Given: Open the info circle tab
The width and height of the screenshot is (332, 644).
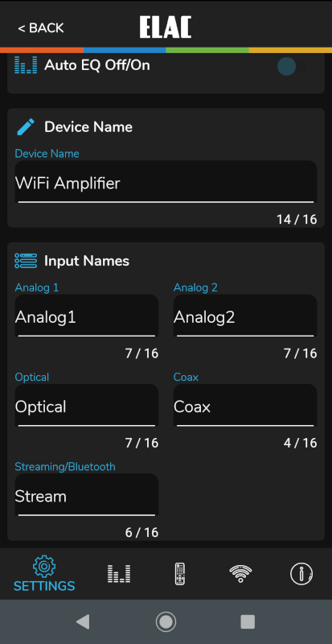Looking at the screenshot, I should tap(301, 573).
